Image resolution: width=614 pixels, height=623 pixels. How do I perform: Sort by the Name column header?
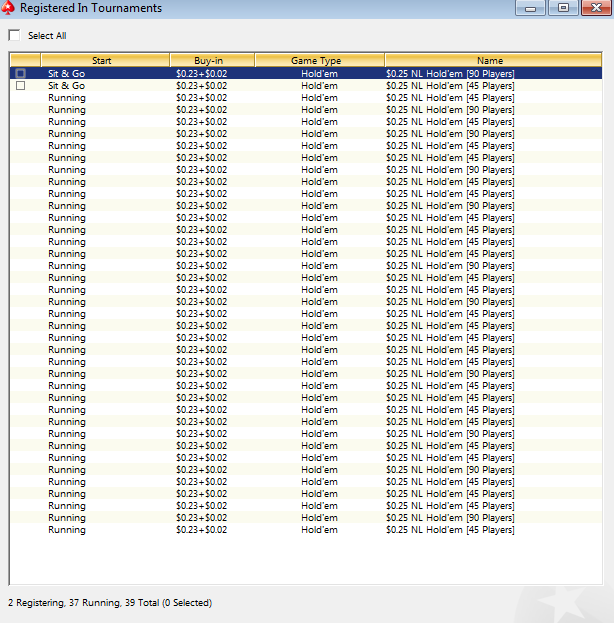point(493,60)
